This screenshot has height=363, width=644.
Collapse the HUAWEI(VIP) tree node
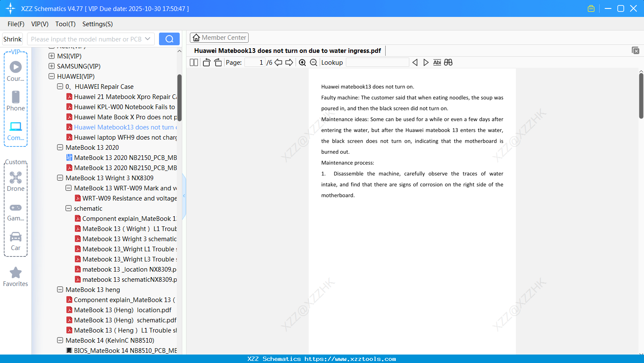pos(52,76)
